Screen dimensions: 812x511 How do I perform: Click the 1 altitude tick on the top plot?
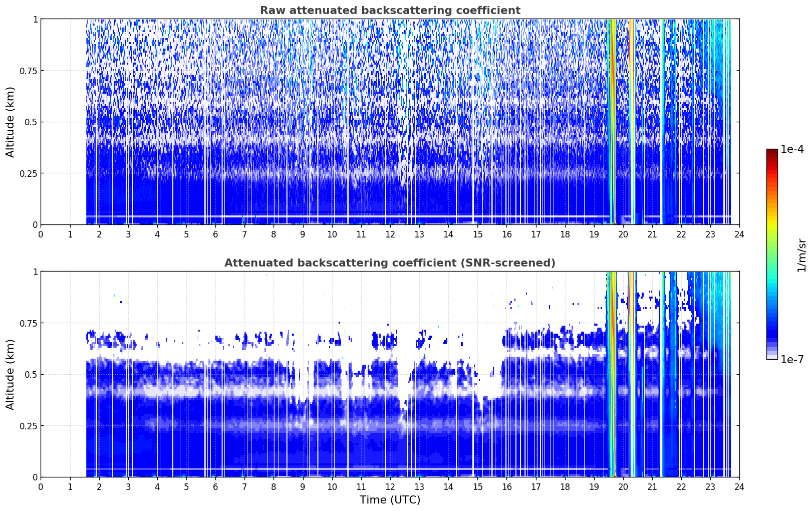click(x=35, y=19)
